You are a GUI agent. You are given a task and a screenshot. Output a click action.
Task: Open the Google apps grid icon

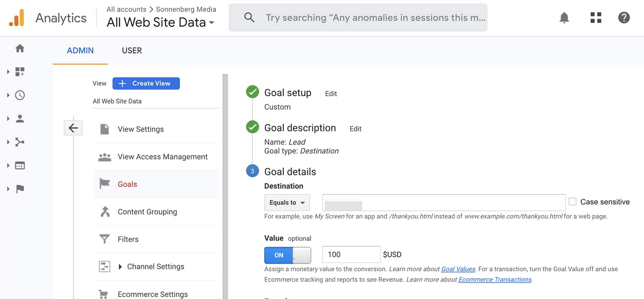[x=596, y=18]
